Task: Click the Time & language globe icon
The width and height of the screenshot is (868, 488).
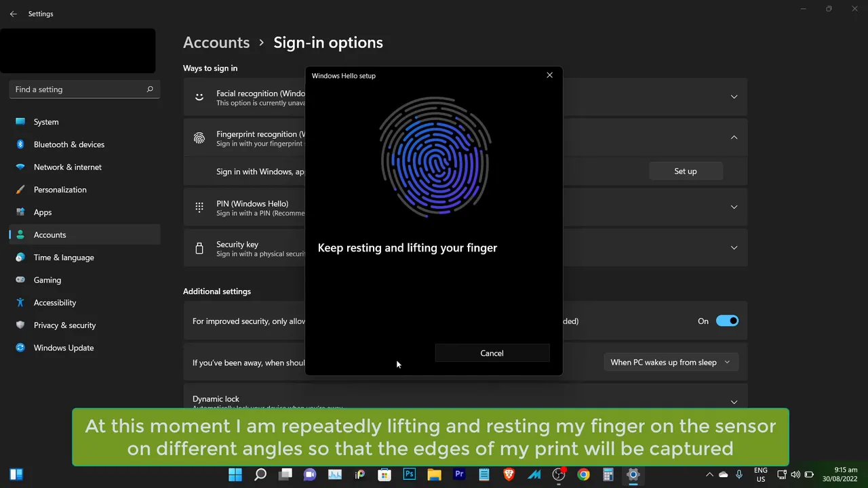Action: tap(20, 258)
